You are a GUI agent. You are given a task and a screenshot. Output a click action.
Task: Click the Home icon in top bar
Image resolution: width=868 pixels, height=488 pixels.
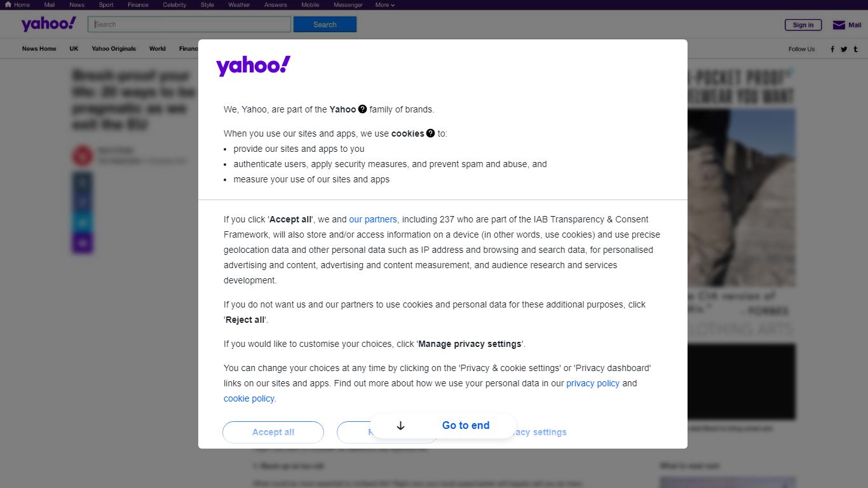pyautogui.click(x=8, y=4)
